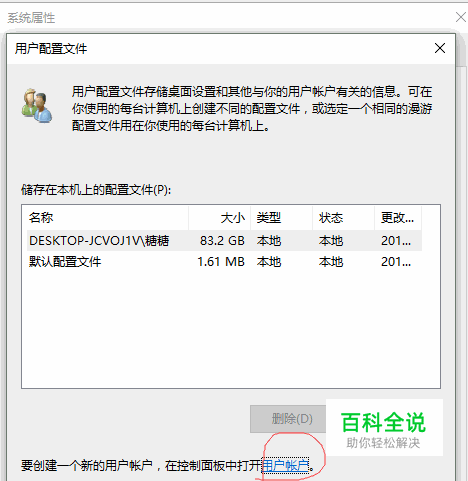Click the 类型 column header
The width and height of the screenshot is (468, 481).
[x=281, y=218]
